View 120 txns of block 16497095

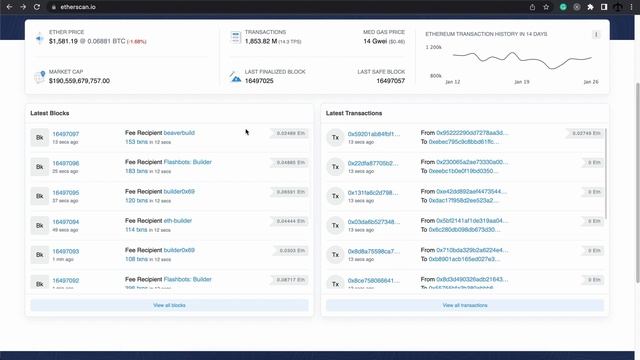(136, 201)
